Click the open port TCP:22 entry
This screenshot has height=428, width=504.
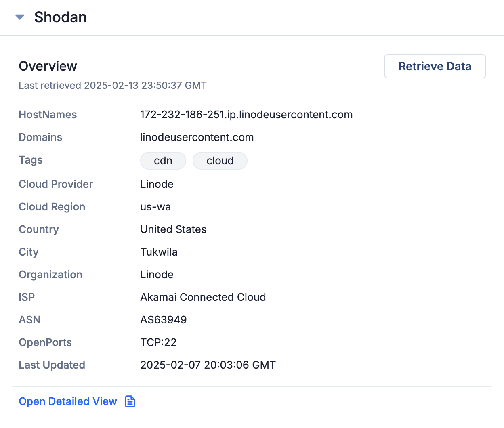pos(158,342)
